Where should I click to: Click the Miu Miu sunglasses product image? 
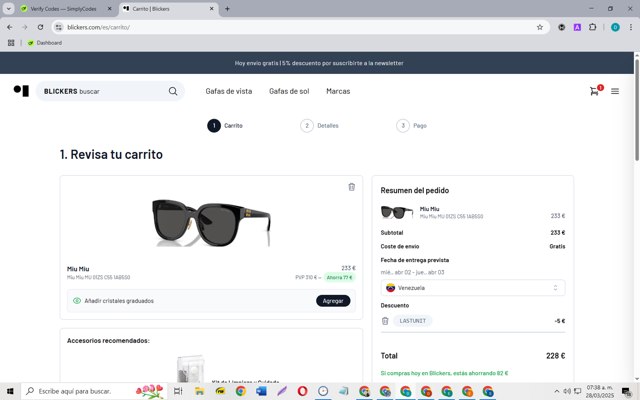pyautogui.click(x=211, y=223)
